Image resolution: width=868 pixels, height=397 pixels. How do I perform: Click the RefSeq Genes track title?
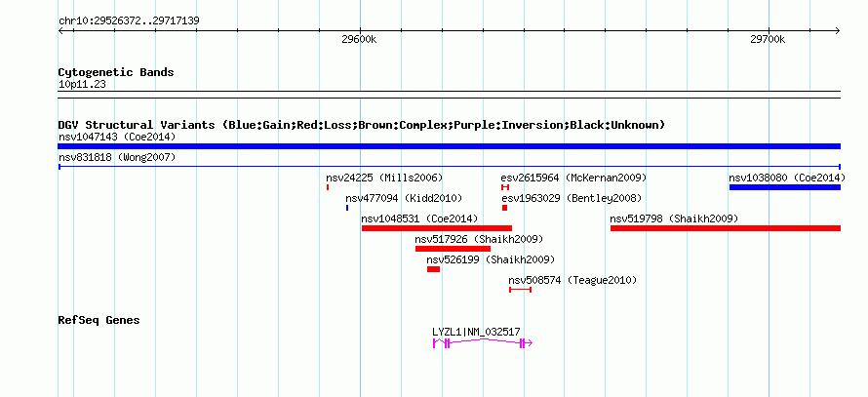pyautogui.click(x=99, y=320)
